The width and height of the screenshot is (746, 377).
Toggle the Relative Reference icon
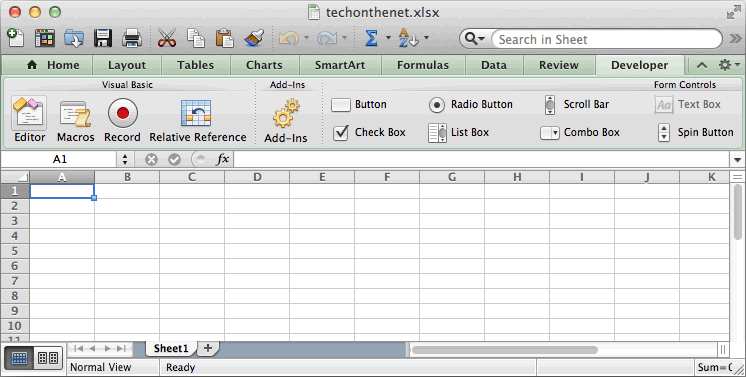click(196, 113)
